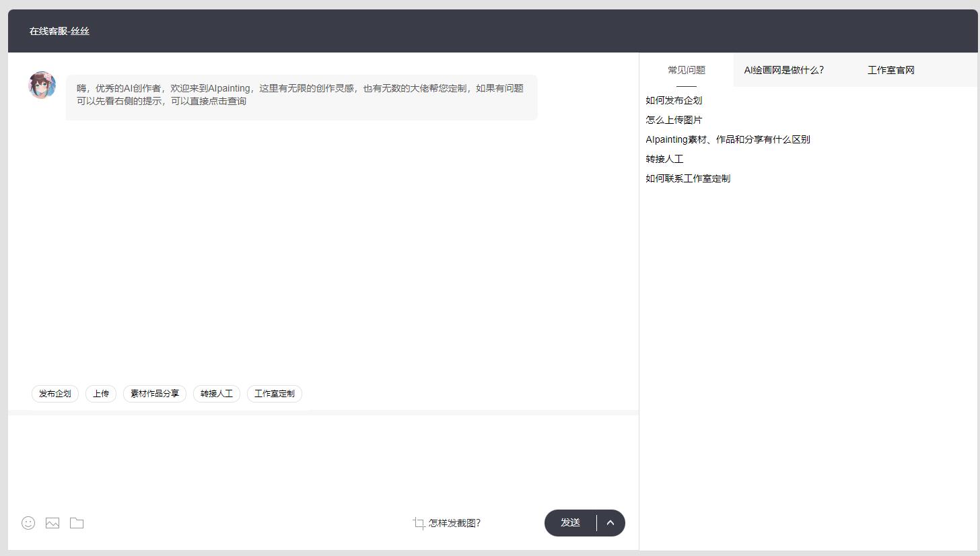
Task: Click the file folder upload icon
Action: (76, 523)
